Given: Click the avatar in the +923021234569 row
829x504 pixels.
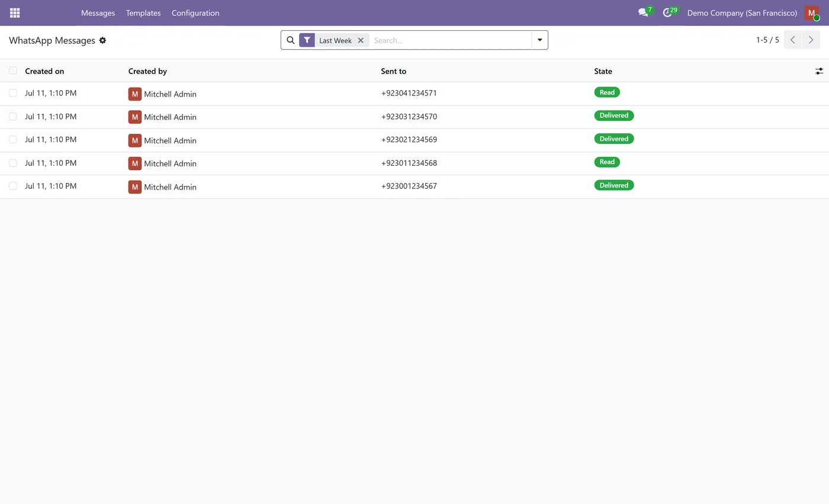Looking at the screenshot, I should (x=135, y=140).
